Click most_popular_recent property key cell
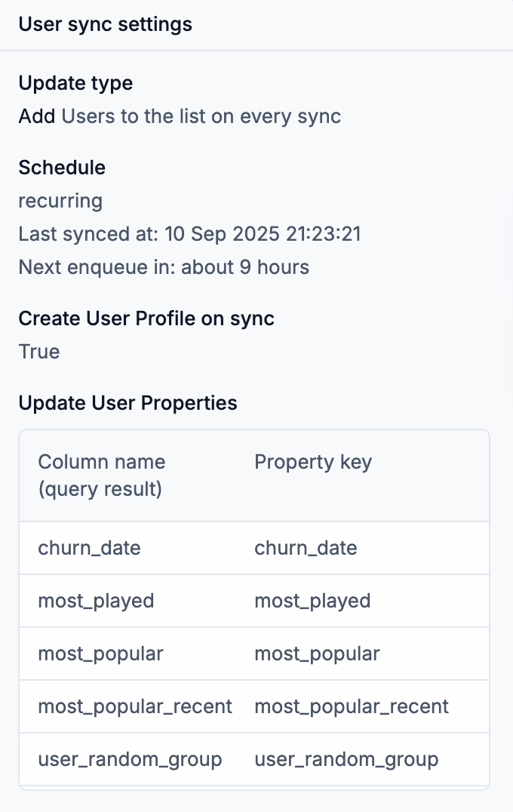513x812 pixels. click(352, 706)
